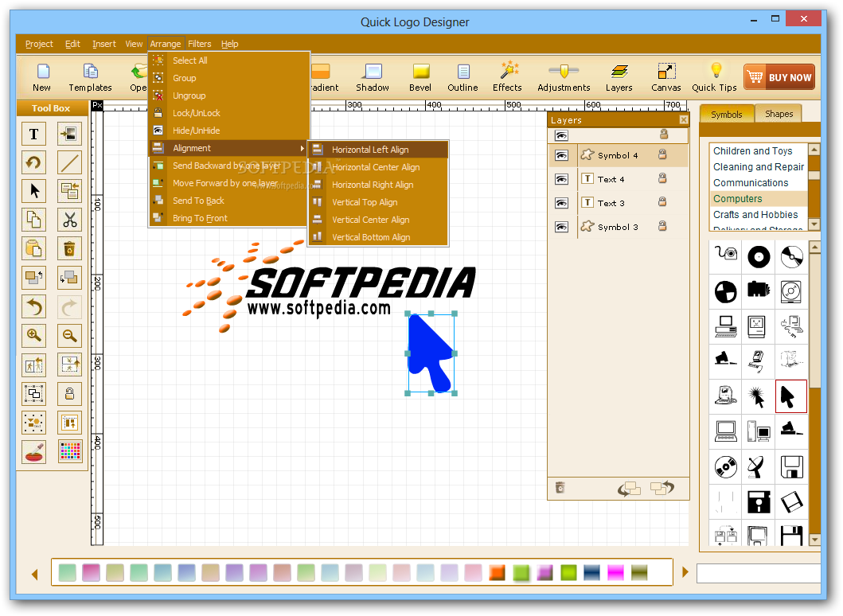Choose Vertical Center Align
The image size is (843, 616).
(378, 220)
